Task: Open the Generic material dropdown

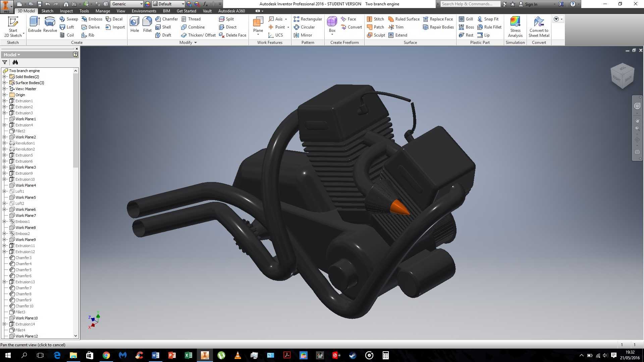Action: coord(127,4)
